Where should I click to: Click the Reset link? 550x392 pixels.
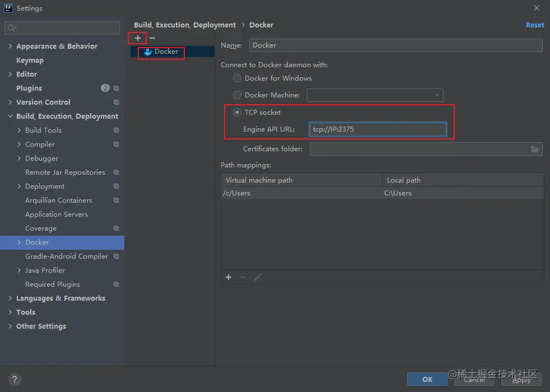[535, 25]
